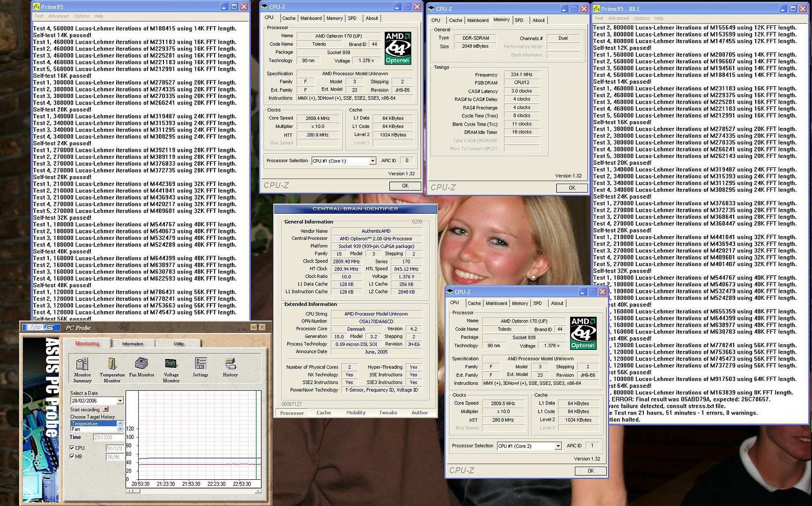Toggle the CPU checkbox in PC Probe
812x506 pixels.
point(72,448)
